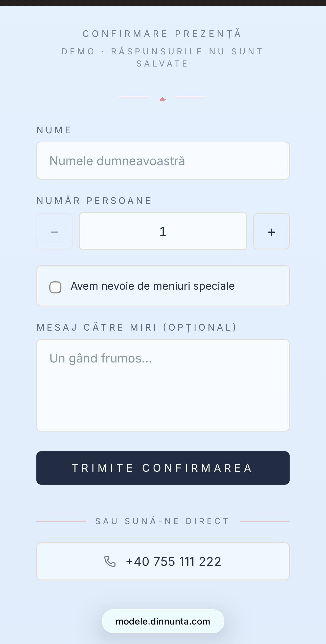Click the 'Sau sună-ne direct' separator text
Viewport: 326px width, 644px height.
tap(162, 521)
